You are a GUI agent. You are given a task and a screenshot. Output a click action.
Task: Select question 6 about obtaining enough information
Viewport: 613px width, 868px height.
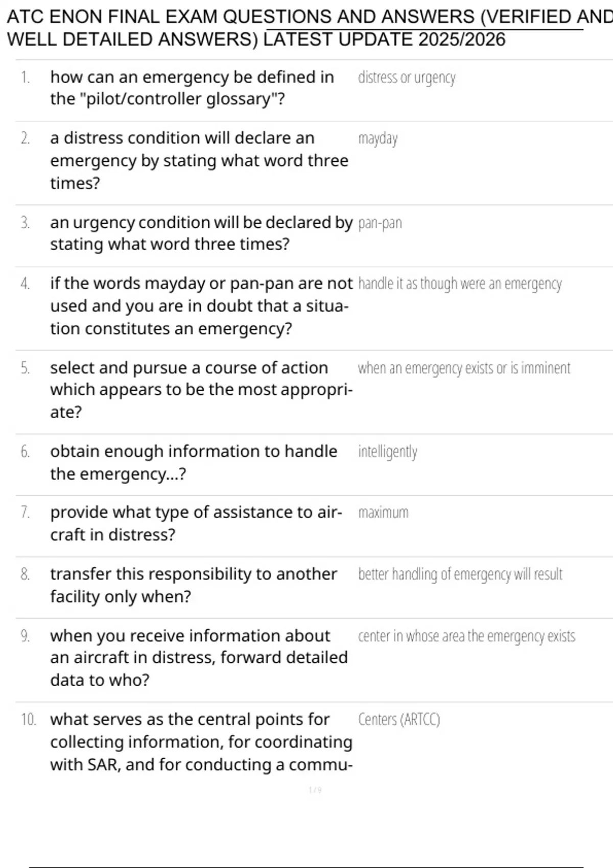click(194, 463)
